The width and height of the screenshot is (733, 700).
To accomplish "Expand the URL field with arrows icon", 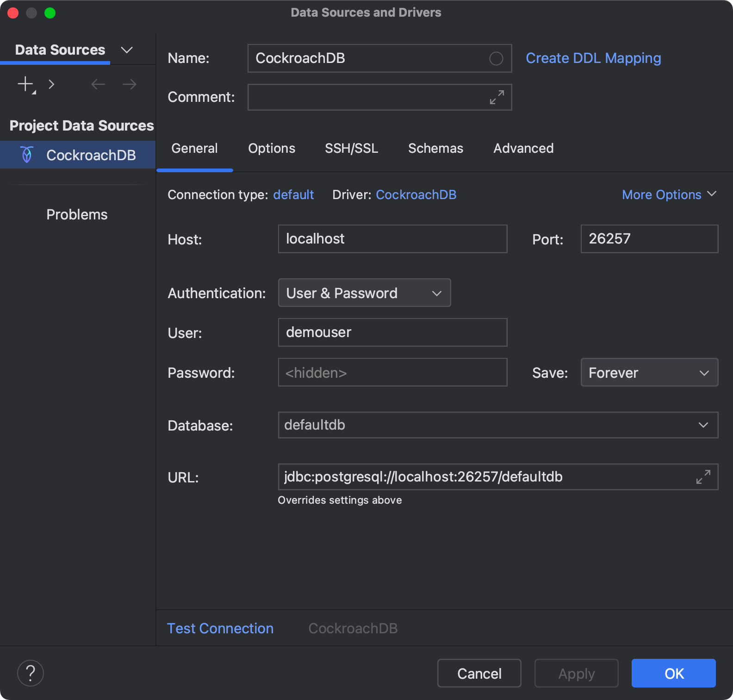I will click(703, 477).
